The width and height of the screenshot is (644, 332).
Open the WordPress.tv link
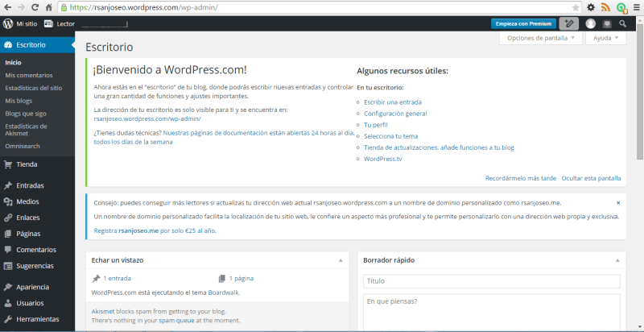click(x=383, y=159)
